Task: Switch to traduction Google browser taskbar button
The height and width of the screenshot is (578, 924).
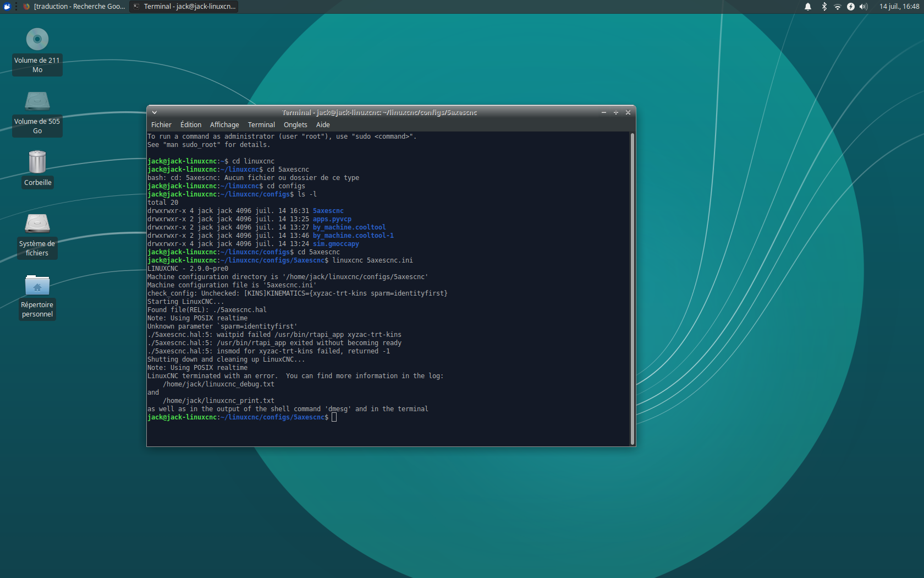Action: [x=74, y=7]
